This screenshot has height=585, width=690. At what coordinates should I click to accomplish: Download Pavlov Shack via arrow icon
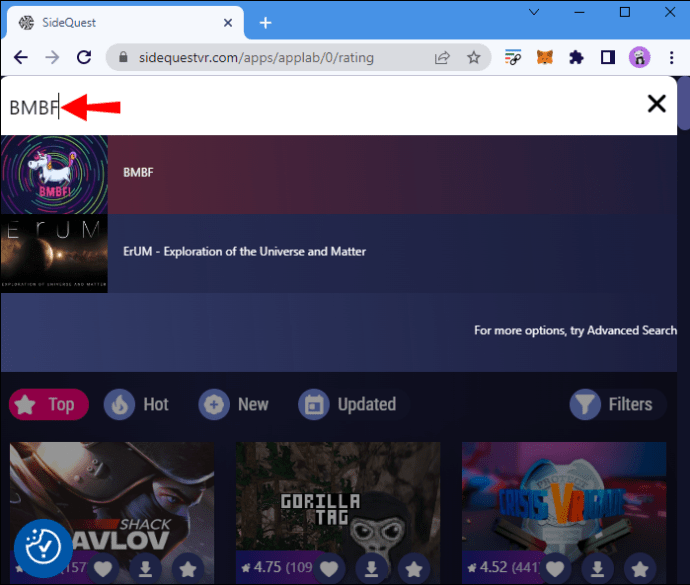coord(146,568)
